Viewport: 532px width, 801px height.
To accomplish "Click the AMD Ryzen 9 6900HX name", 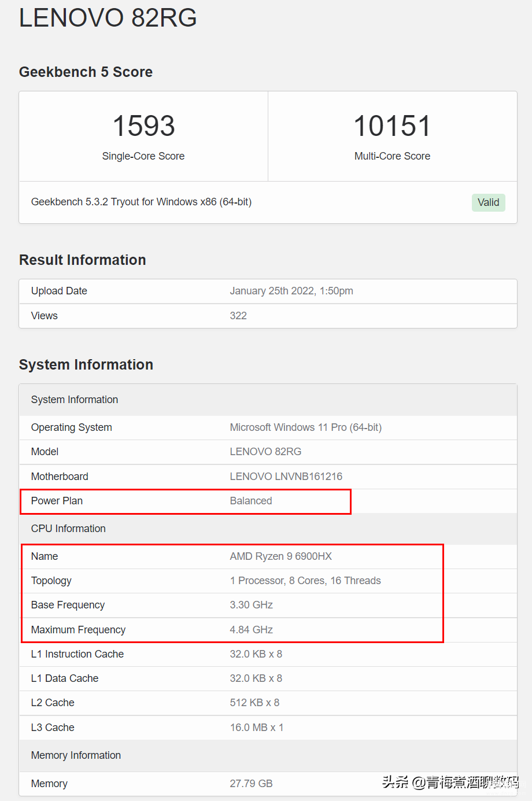I will [281, 556].
